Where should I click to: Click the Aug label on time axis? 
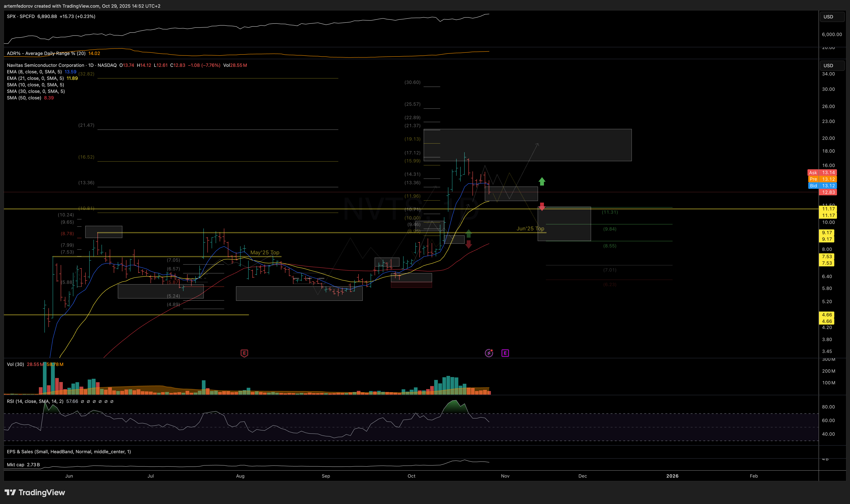coord(240,476)
